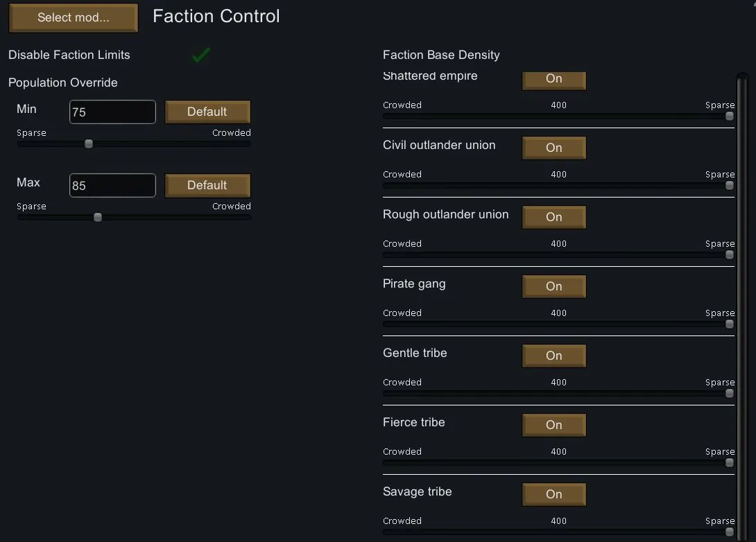Open the Select mod dropdown
756x542 pixels.
[x=74, y=18]
